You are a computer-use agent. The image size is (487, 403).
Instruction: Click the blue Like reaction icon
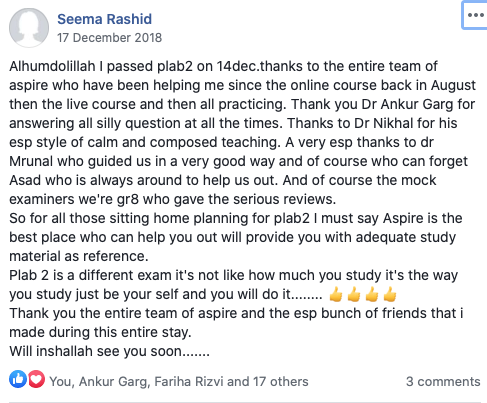point(18,379)
